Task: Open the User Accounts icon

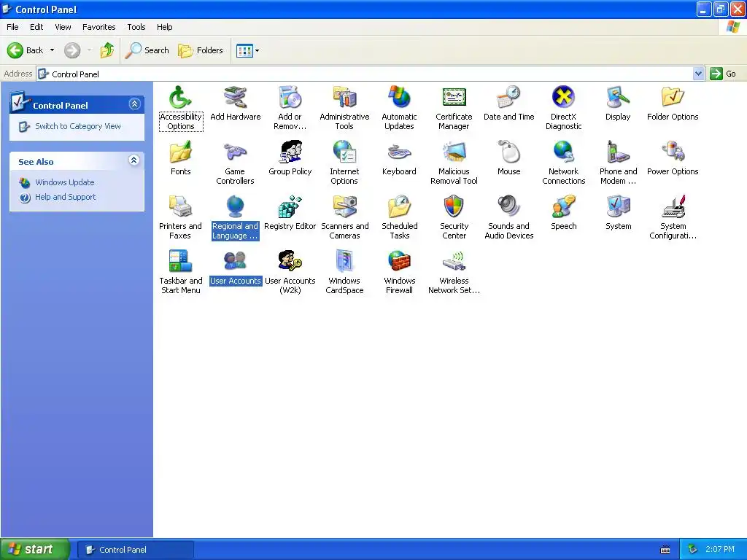Action: 236,262
